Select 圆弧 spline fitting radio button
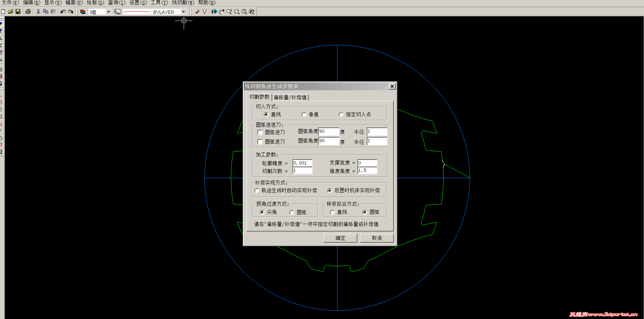644x319 pixels. (x=365, y=212)
